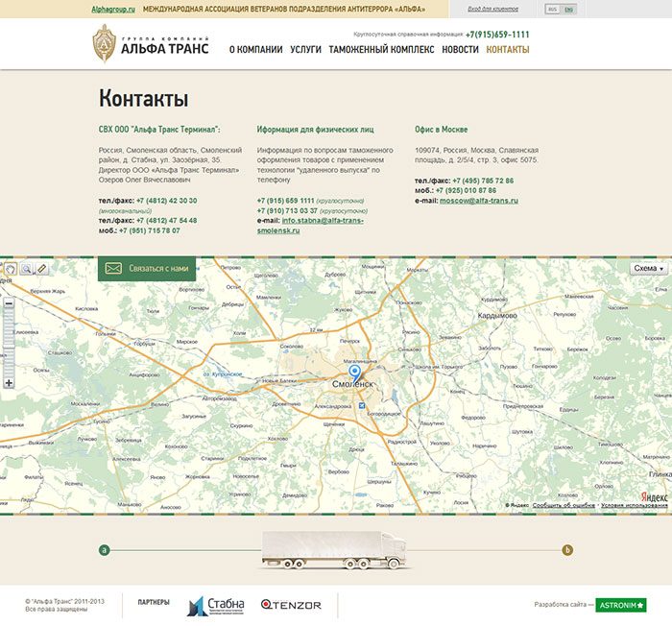
Task: Click the map zoom level slider track
Action: [9, 343]
